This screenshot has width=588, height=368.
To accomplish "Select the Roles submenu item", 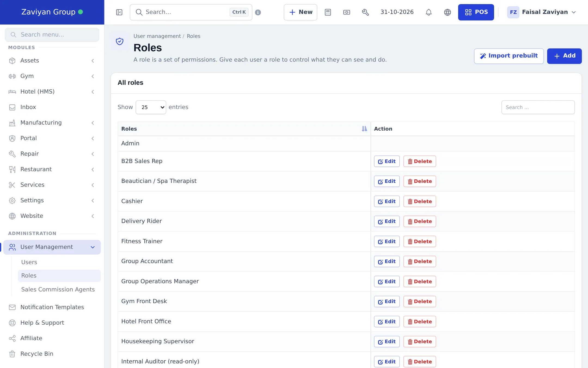I will [x=59, y=276].
